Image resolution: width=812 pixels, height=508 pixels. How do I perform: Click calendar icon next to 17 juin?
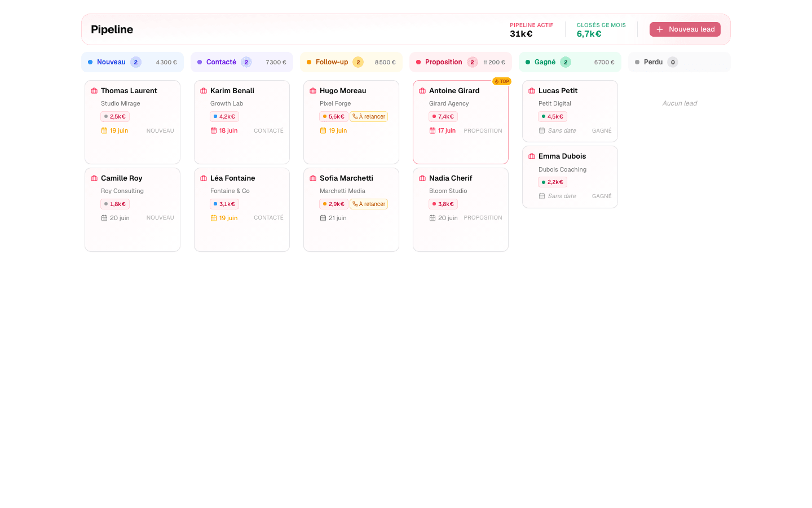click(433, 130)
